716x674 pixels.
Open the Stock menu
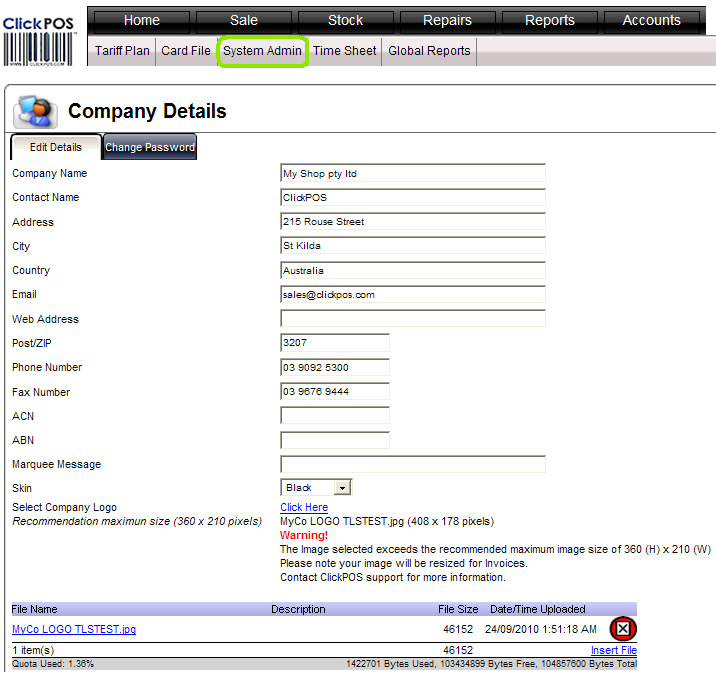coord(346,21)
